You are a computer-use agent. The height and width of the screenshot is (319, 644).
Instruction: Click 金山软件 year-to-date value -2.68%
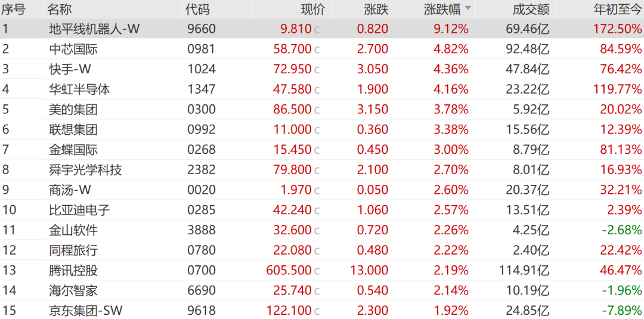[621, 230]
